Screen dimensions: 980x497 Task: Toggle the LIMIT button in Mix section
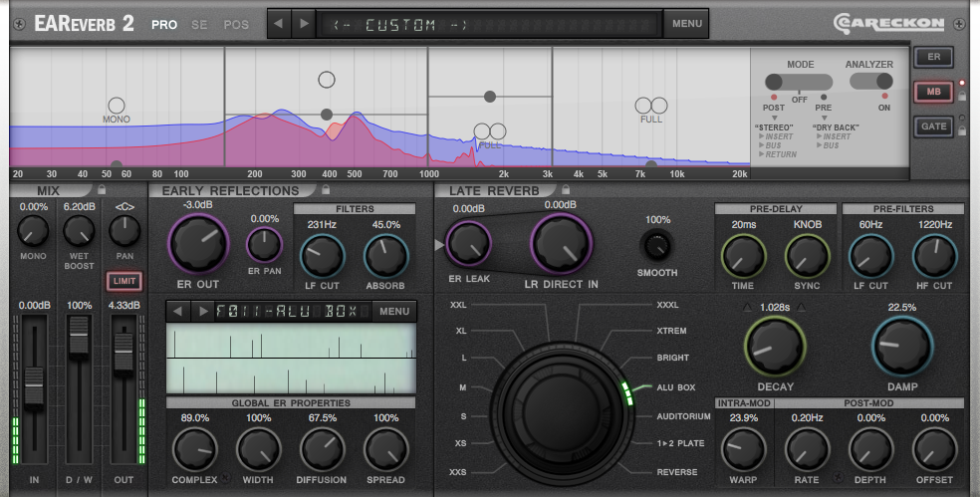[124, 281]
